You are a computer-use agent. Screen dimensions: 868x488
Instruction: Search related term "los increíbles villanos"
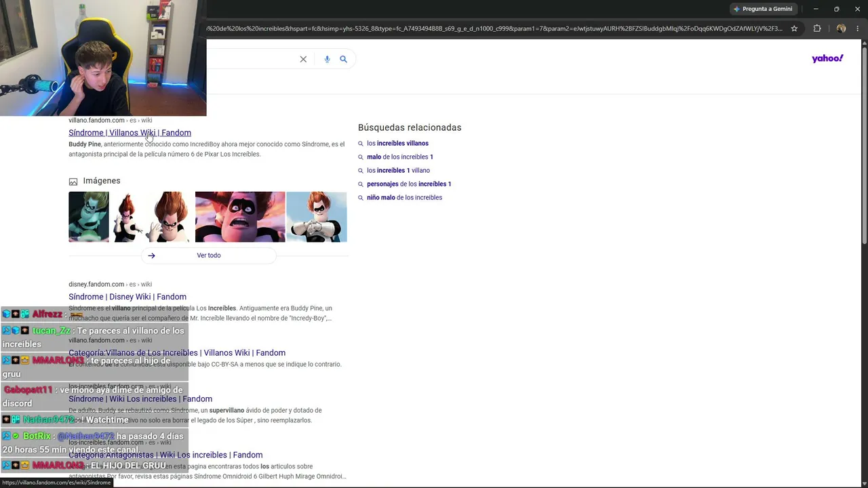397,144
